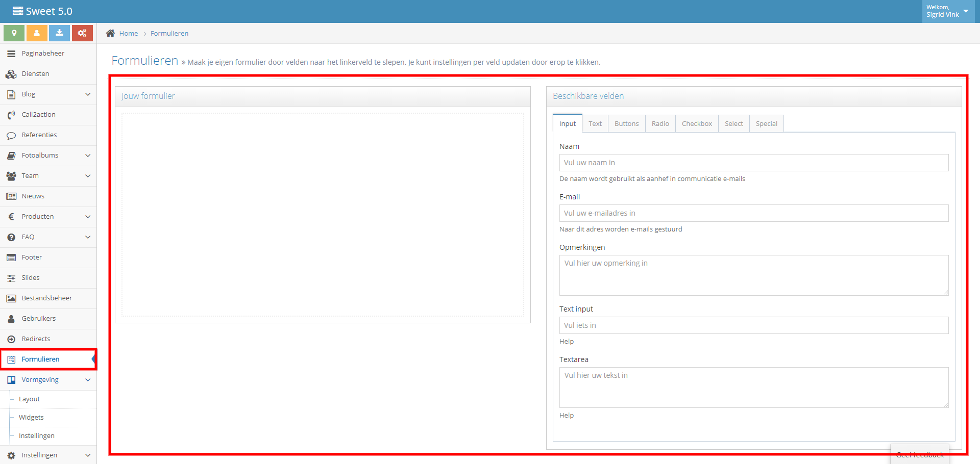Click the E-mail input field

754,213
